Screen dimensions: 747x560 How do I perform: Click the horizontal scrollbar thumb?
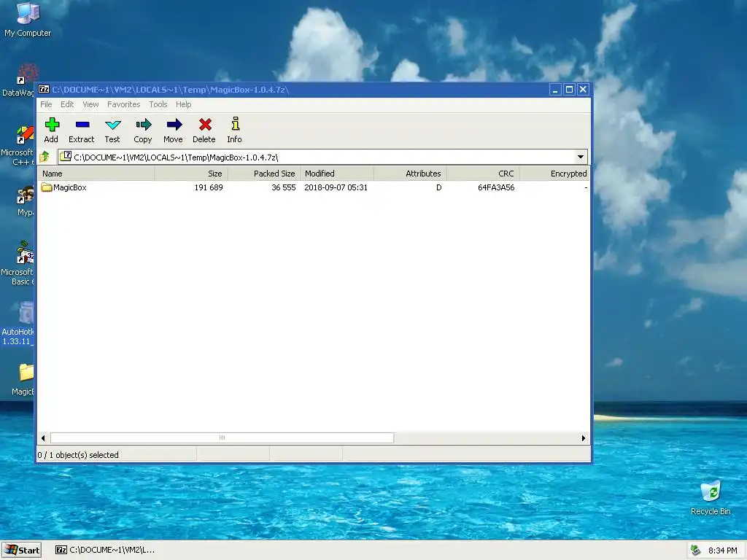tap(222, 437)
